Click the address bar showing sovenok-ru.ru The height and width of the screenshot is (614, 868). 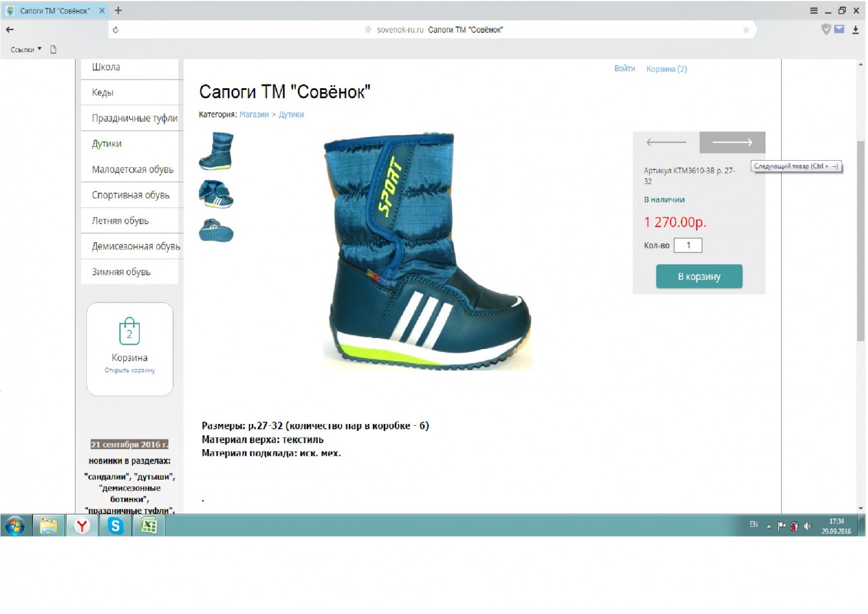pyautogui.click(x=432, y=29)
